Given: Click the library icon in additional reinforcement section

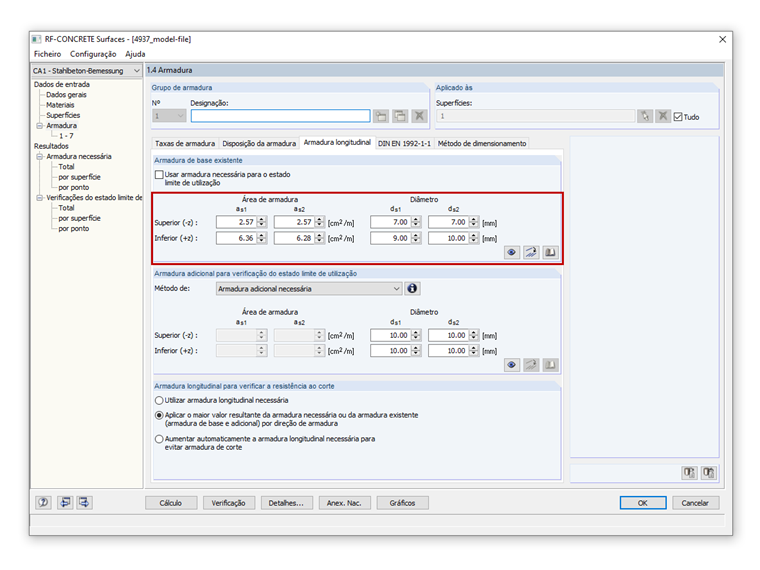Looking at the screenshot, I should 550,365.
